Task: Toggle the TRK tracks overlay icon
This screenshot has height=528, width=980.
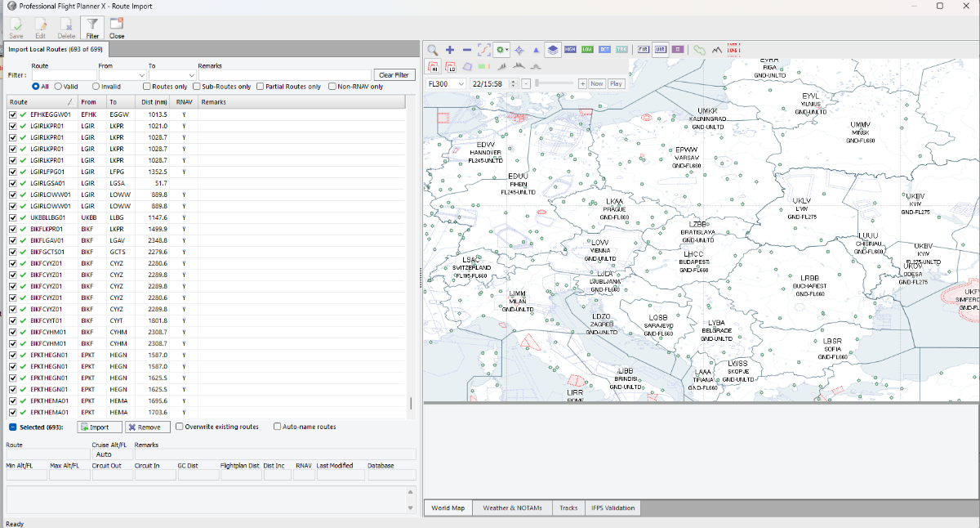Action: click(x=622, y=50)
